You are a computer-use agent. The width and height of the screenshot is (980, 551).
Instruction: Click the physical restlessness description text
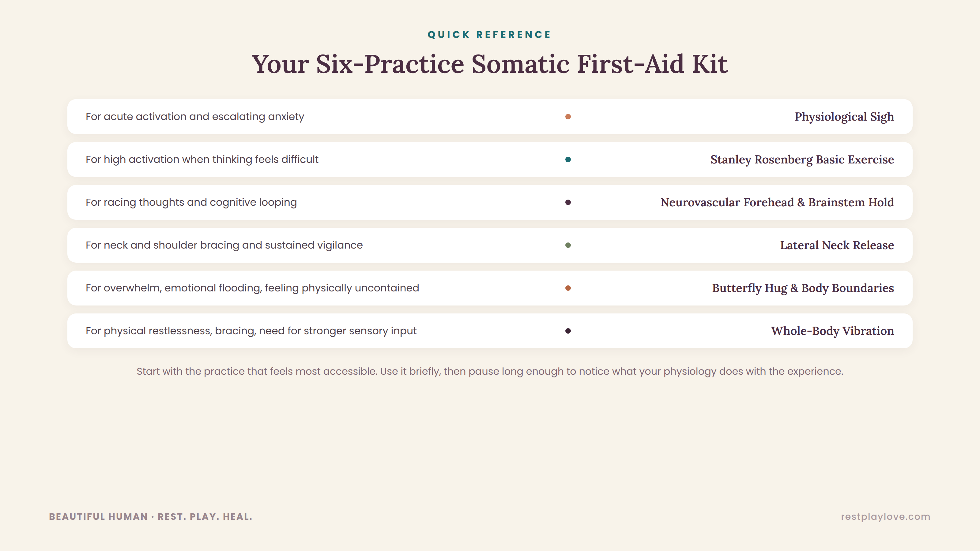(x=251, y=331)
